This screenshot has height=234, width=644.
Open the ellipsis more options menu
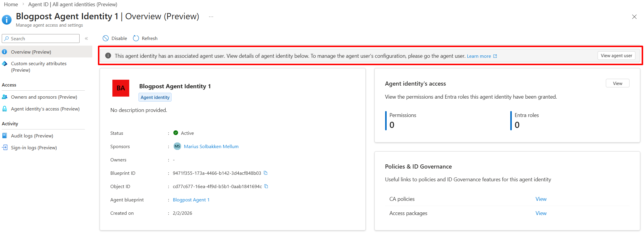[211, 17]
